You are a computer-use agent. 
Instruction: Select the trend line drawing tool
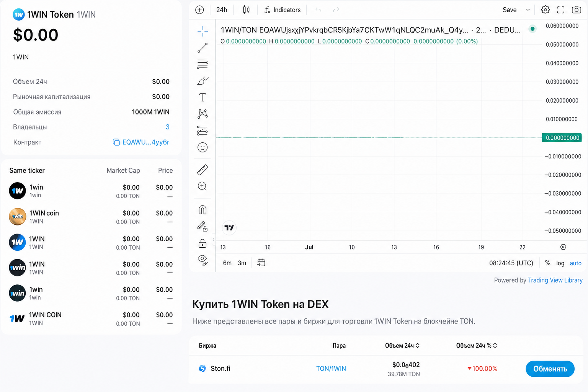[203, 48]
